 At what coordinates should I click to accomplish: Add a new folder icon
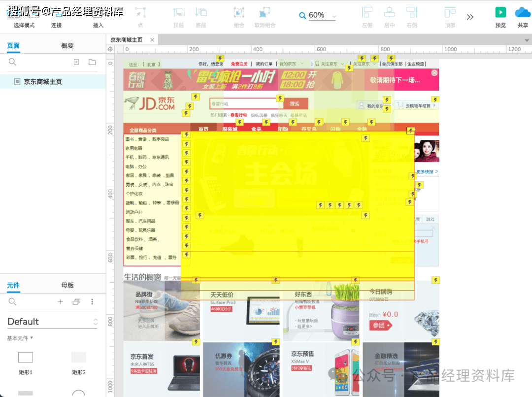(x=92, y=62)
